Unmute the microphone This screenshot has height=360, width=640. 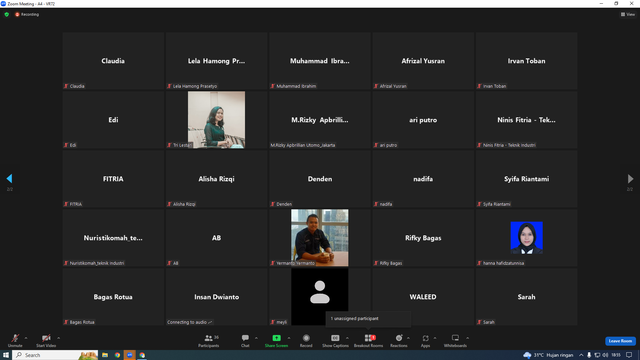point(15,340)
